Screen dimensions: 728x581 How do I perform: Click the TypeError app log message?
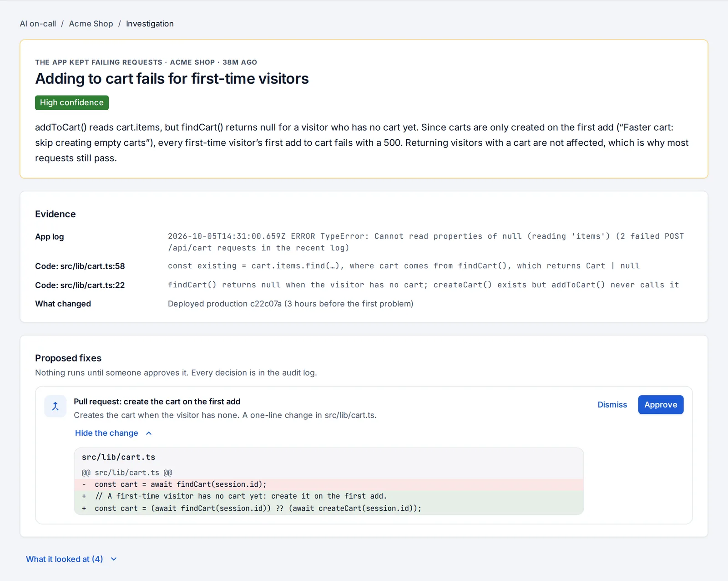[x=426, y=242]
